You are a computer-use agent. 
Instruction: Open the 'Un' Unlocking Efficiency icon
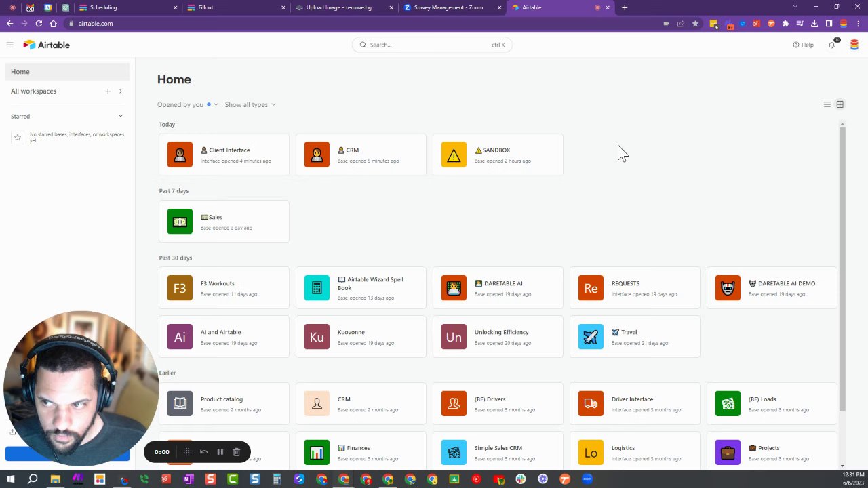click(x=454, y=337)
